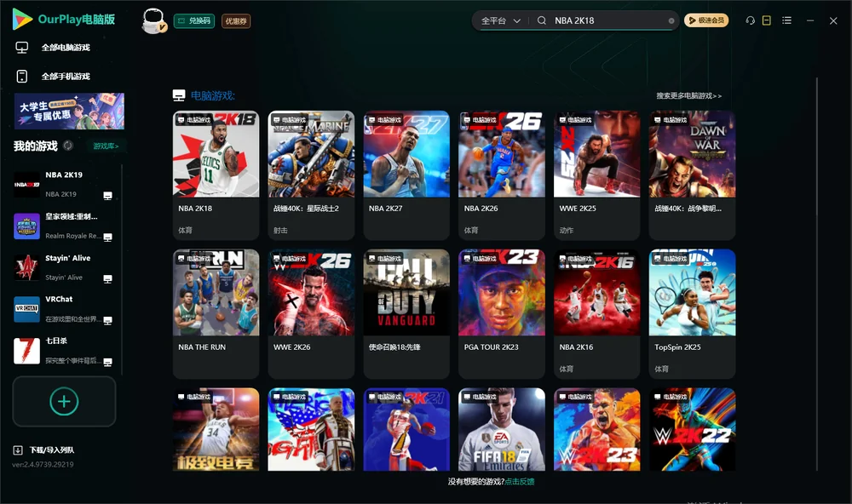Open the 游戏库> game library link
The width and height of the screenshot is (852, 504).
[106, 146]
